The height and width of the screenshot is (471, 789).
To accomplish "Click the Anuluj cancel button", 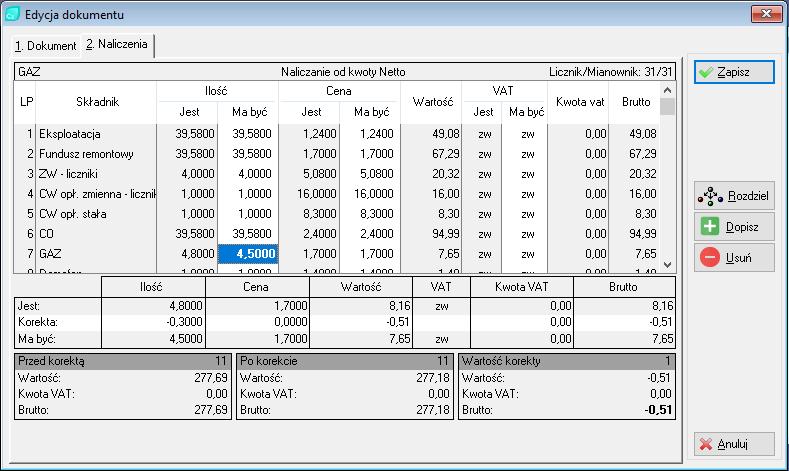I will pyautogui.click(x=734, y=444).
